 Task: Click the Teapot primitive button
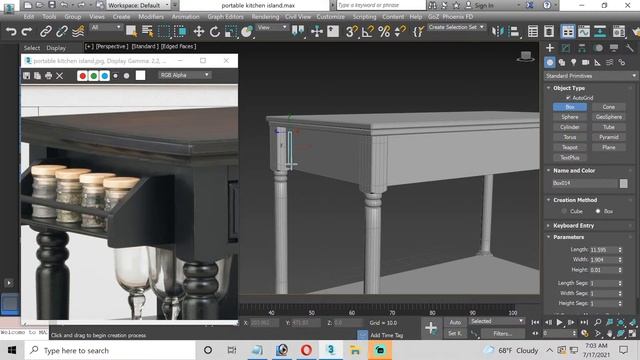[570, 147]
